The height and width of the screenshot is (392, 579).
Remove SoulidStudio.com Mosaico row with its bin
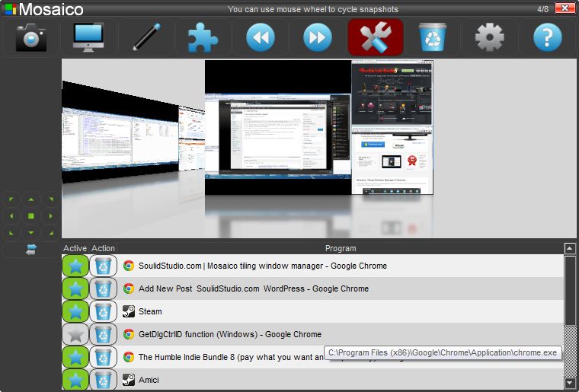(x=103, y=266)
